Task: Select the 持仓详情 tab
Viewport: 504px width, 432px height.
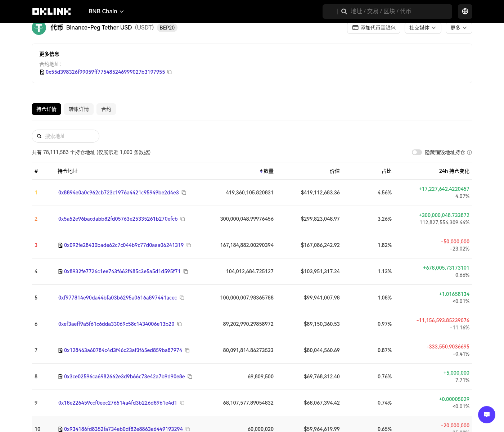Action: 46,109
